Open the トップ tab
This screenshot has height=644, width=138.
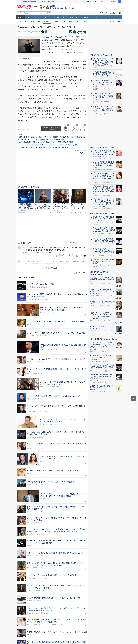(20, 17)
